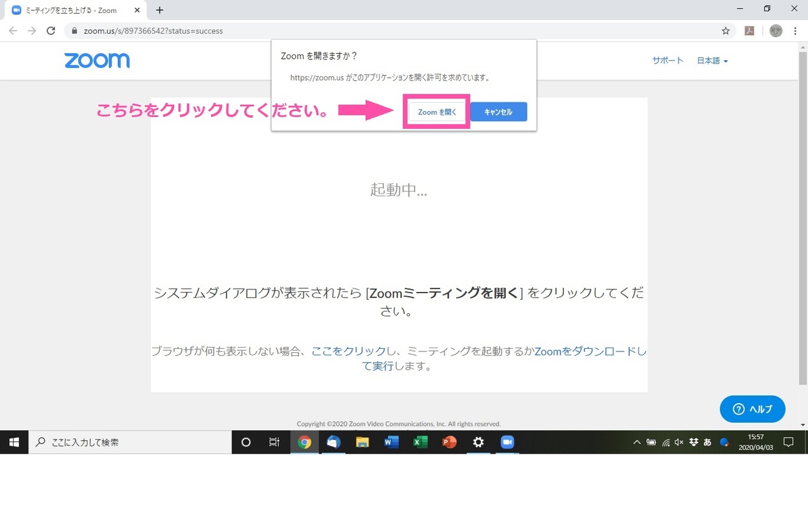Image resolution: width=808 pixels, height=532 pixels.
Task: Open Wi-Fi network tray icon
Action: 666,443
